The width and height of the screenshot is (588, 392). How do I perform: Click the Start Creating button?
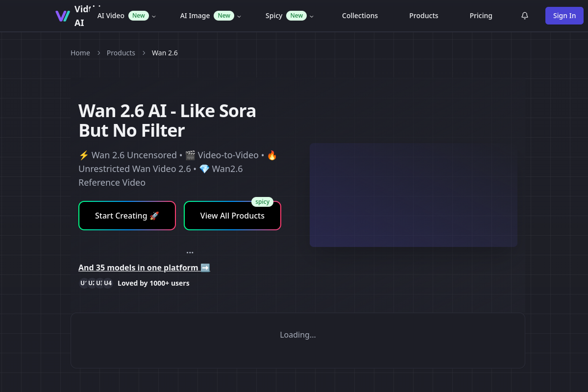point(127,216)
